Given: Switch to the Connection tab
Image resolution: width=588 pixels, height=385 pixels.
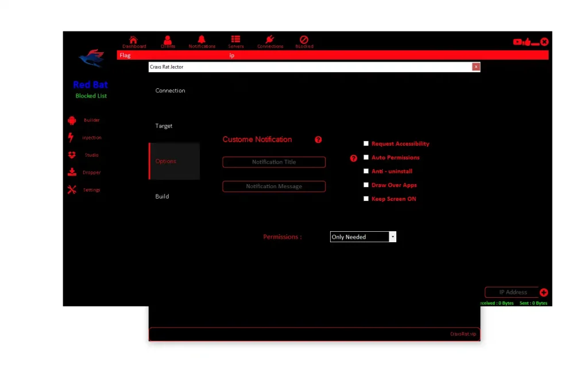Looking at the screenshot, I should [171, 91].
